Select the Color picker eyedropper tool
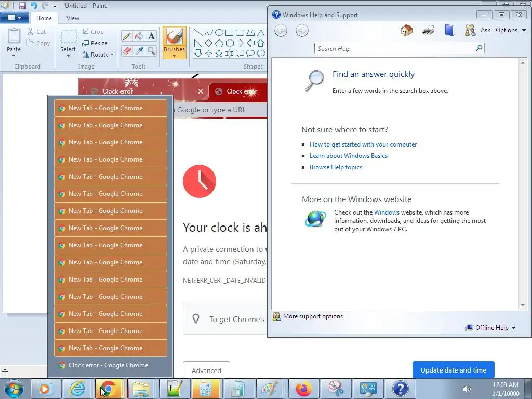 [139, 51]
